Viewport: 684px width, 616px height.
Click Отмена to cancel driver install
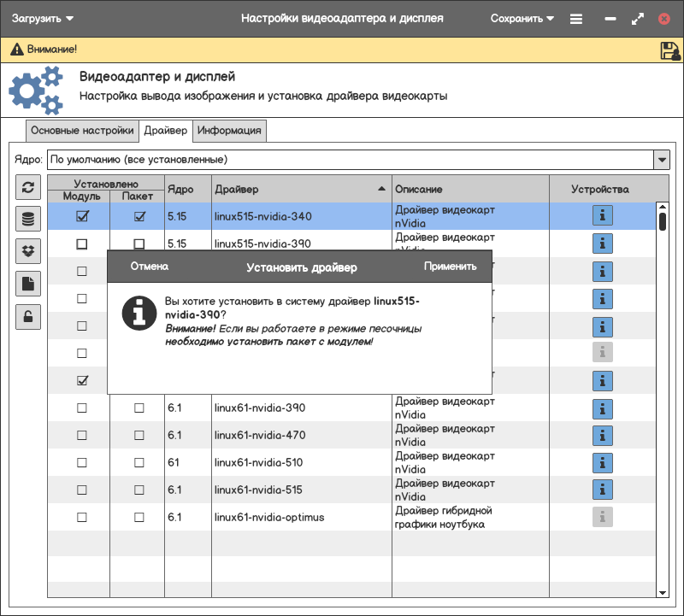150,267
